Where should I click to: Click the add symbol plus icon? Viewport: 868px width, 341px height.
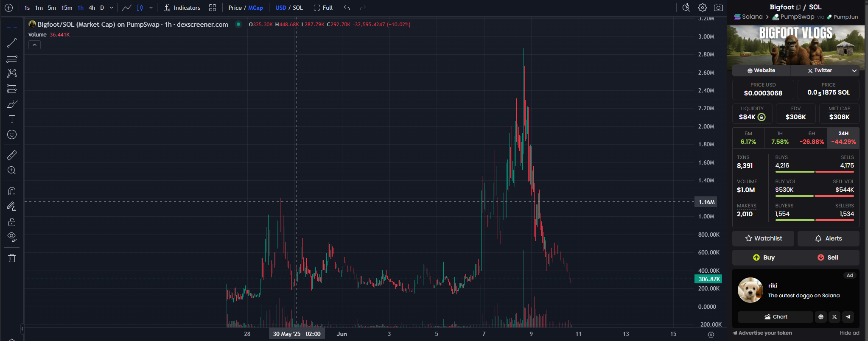[8, 8]
